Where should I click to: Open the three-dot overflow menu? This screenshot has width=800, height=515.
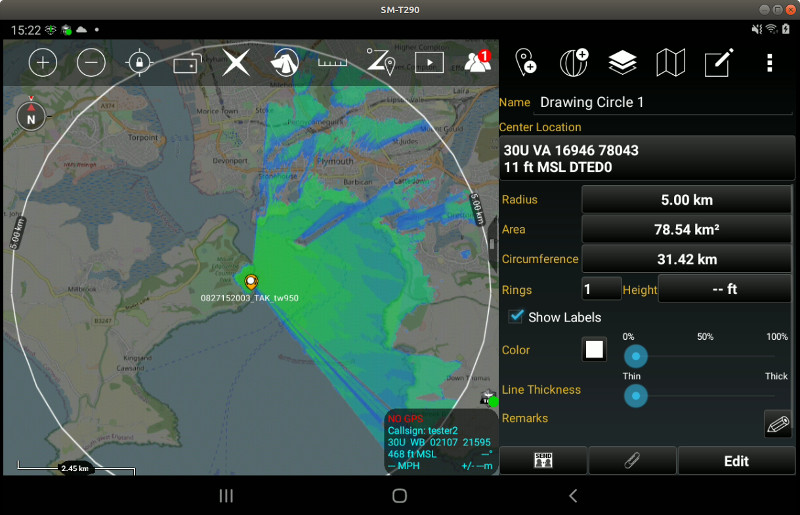[769, 63]
